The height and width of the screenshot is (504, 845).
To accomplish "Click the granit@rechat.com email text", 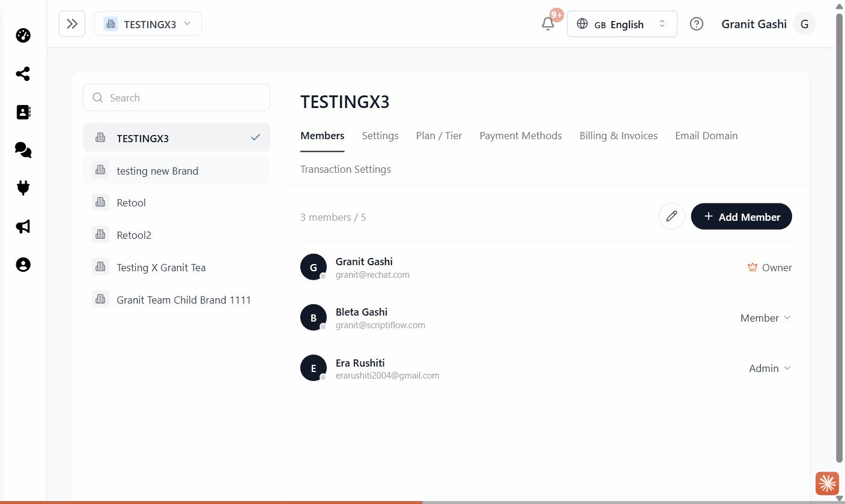I will 372,275.
